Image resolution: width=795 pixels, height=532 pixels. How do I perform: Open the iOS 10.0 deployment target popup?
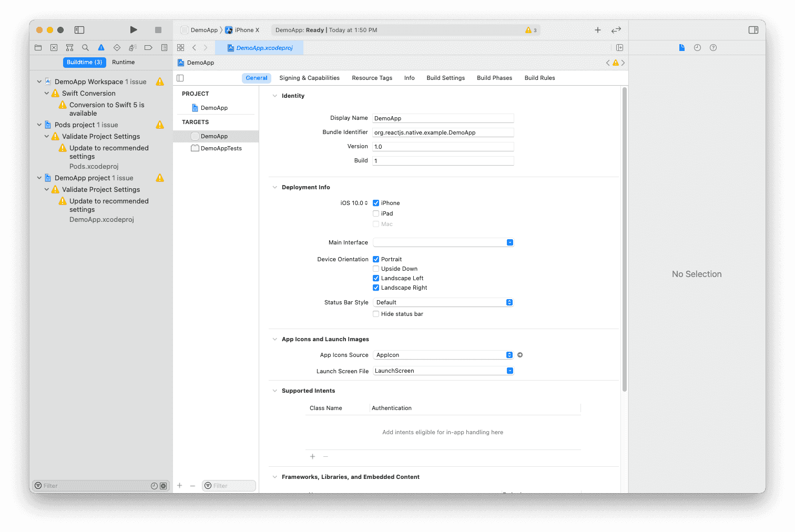(354, 203)
